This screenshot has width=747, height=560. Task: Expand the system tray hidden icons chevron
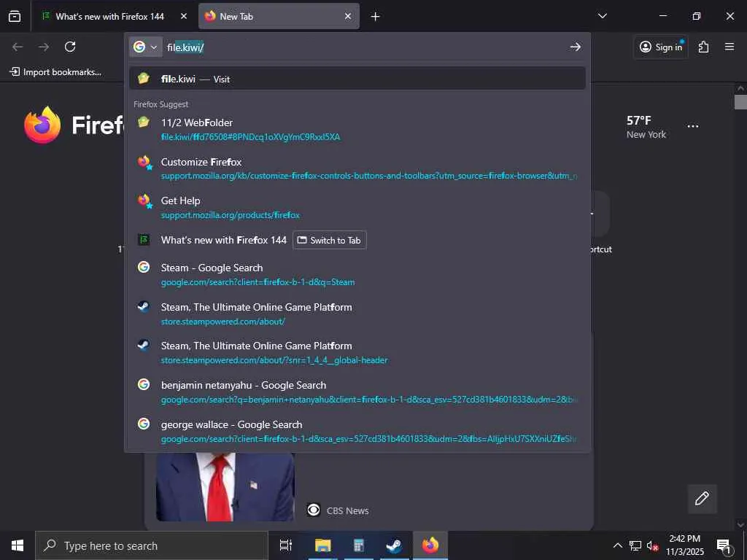617,545
